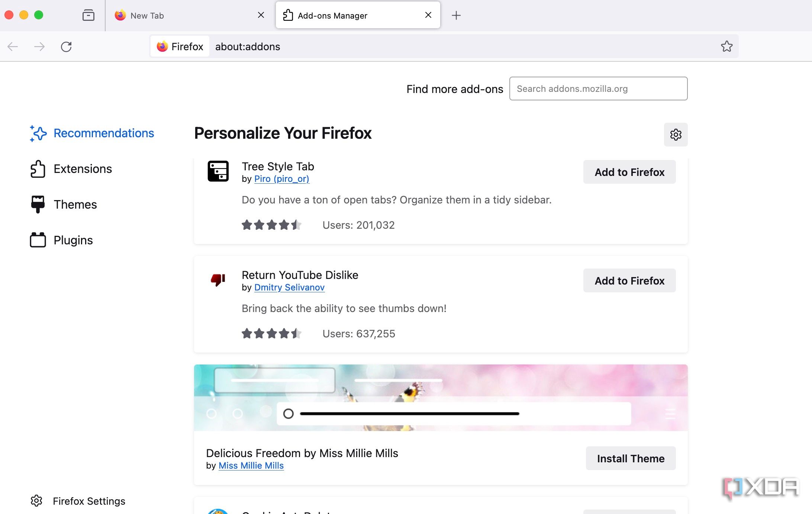Viewport: 812px width, 514px height.
Task: Switch to the New Tab tab
Action: [x=190, y=15]
